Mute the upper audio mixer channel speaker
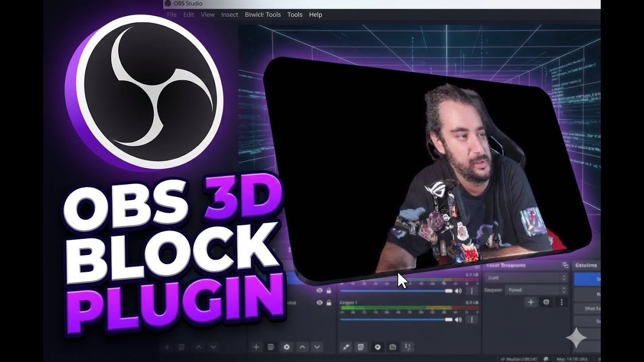Image resolution: width=644 pixels, height=362 pixels. [458, 291]
